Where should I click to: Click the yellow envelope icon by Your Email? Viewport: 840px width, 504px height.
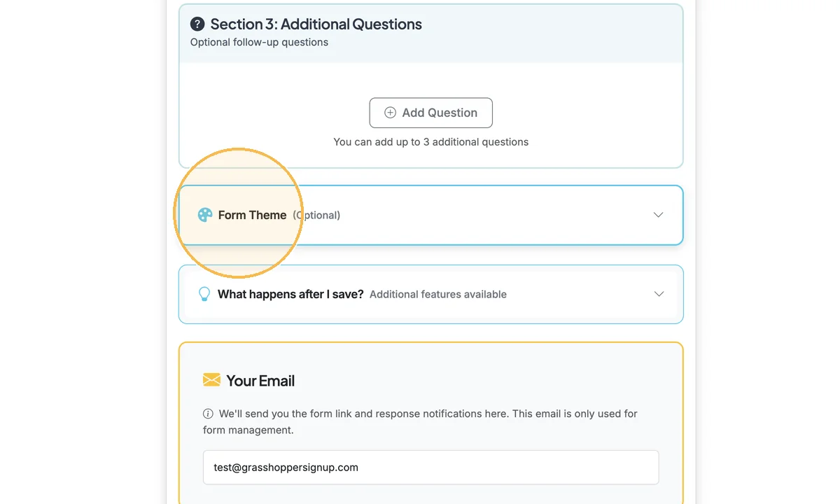pyautogui.click(x=211, y=380)
